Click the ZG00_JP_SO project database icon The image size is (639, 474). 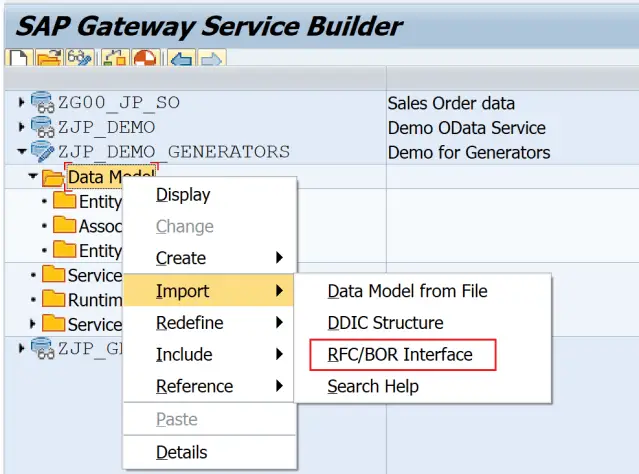click(42, 103)
